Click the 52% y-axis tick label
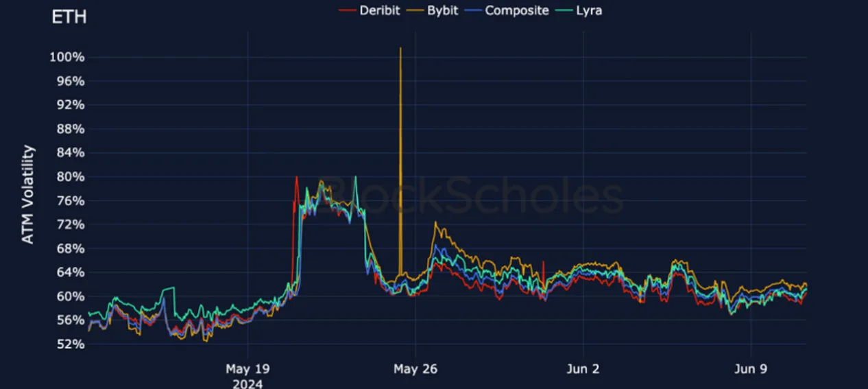The width and height of the screenshot is (868, 389). (x=70, y=344)
